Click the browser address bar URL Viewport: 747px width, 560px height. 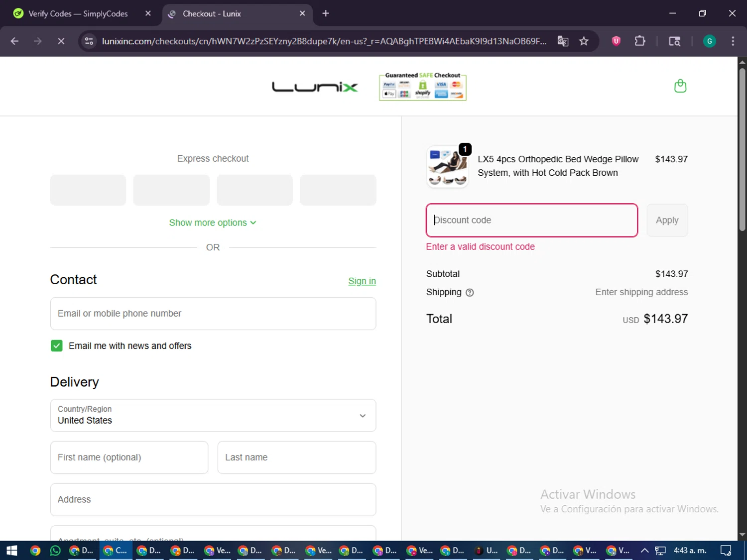324,41
